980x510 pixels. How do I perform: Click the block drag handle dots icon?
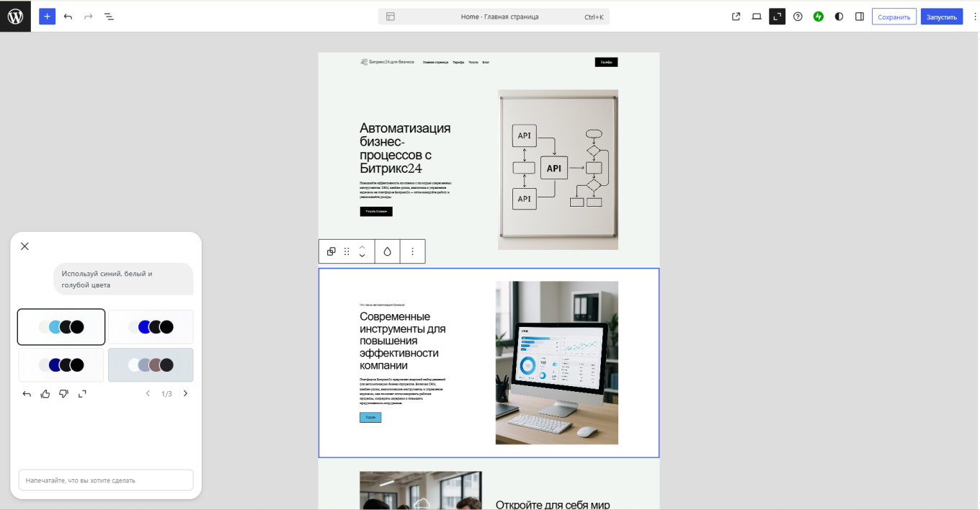346,251
